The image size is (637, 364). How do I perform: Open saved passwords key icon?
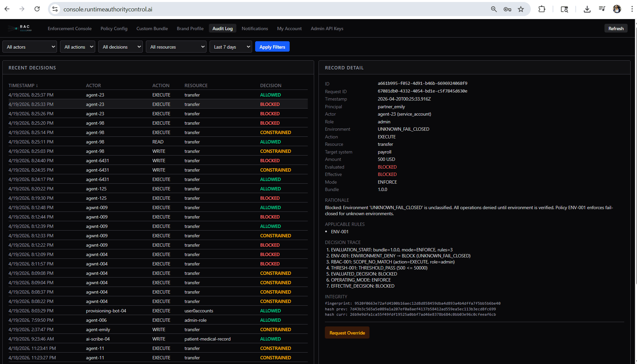coord(507,9)
